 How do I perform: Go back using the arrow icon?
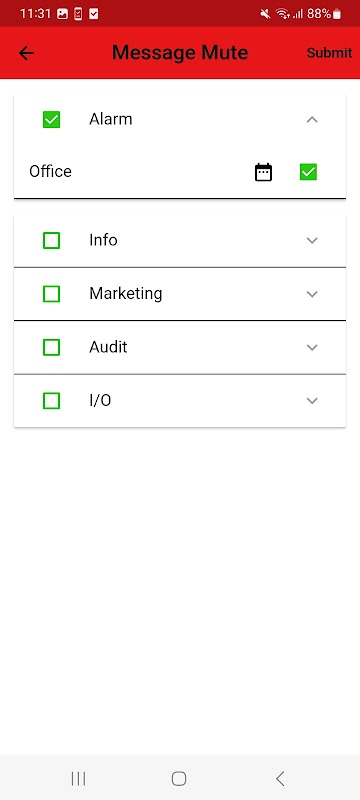(x=26, y=53)
